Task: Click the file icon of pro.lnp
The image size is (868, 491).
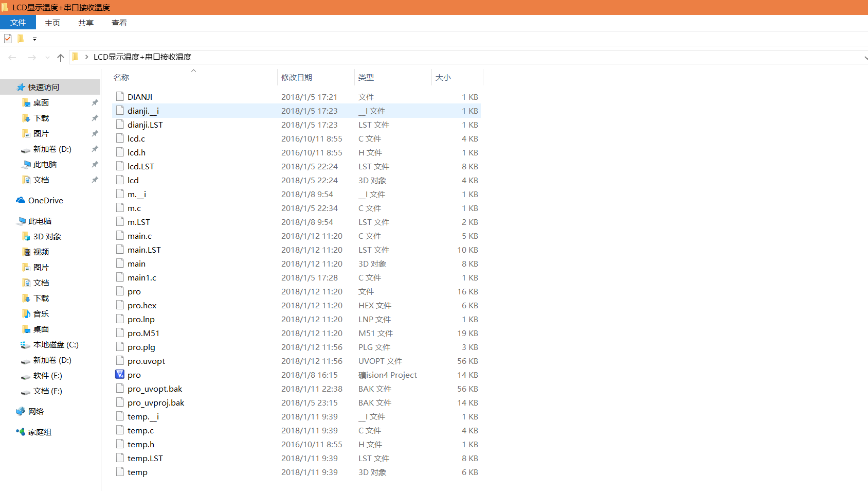Action: click(120, 319)
